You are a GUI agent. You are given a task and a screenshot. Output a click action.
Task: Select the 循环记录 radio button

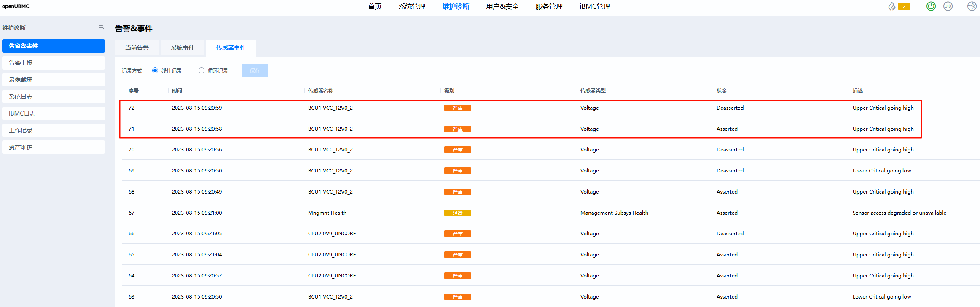point(201,70)
